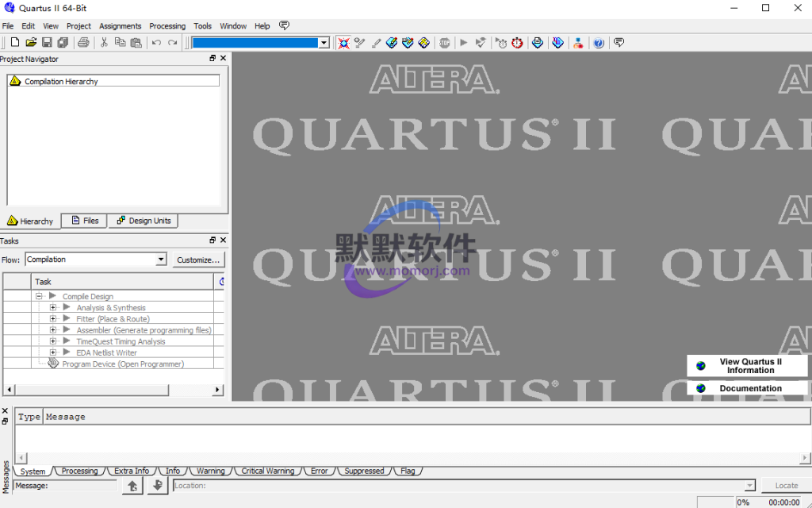
Task: Click the Paste clipboard icon
Action: coord(136,43)
